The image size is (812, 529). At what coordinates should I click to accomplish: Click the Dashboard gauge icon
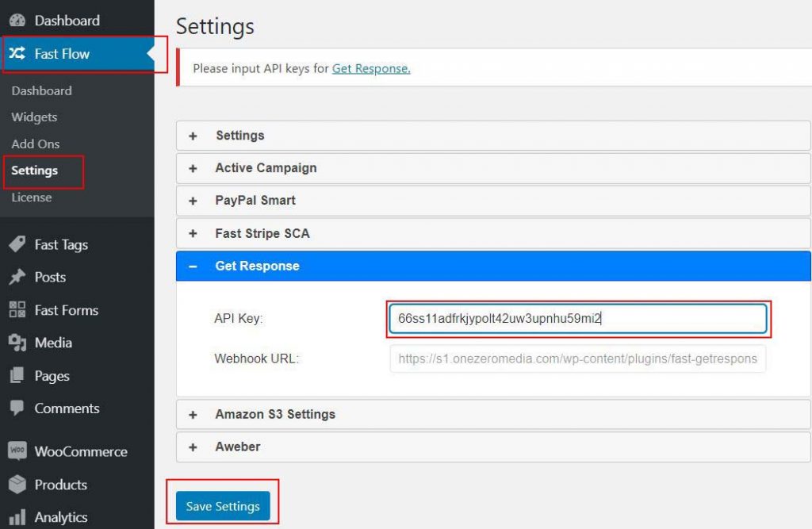(x=17, y=20)
